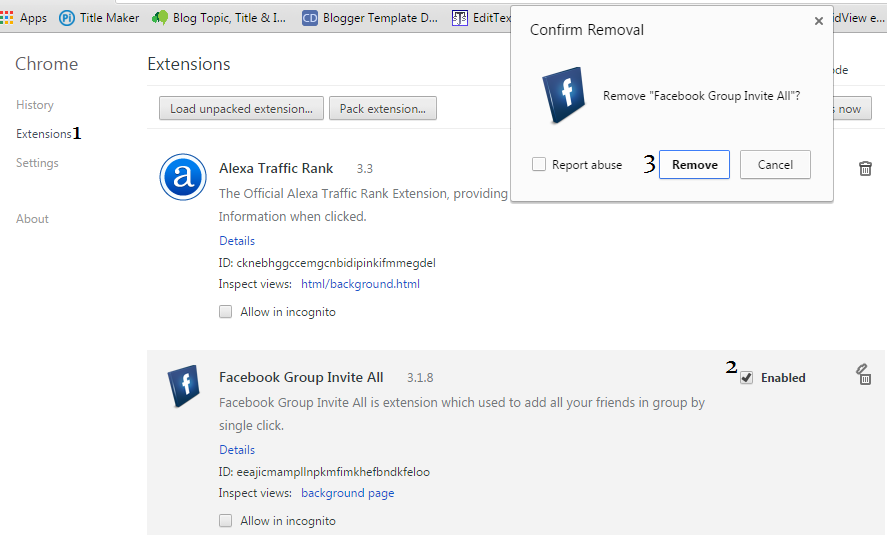Inspect html/background.html view
Screen dimensions: 887x535
360,284
